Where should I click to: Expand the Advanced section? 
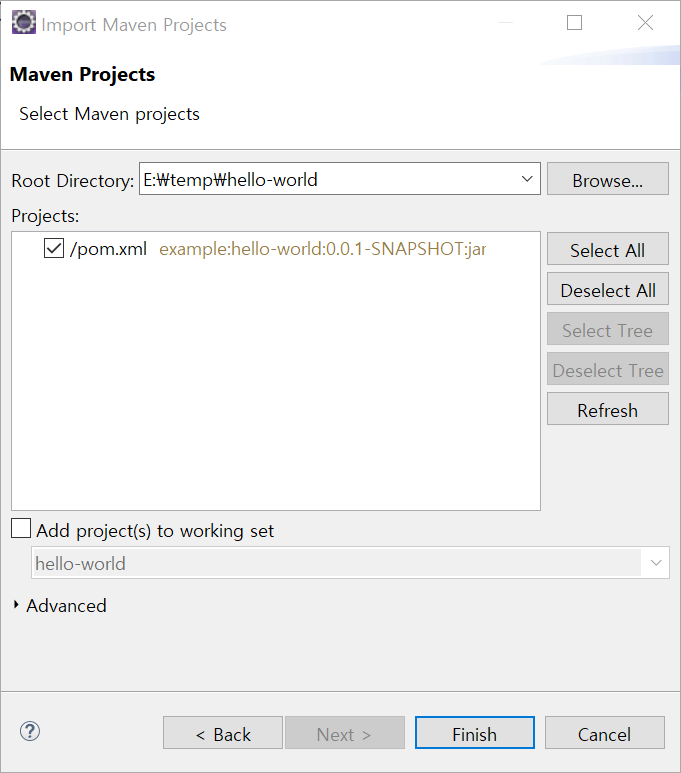[16, 604]
